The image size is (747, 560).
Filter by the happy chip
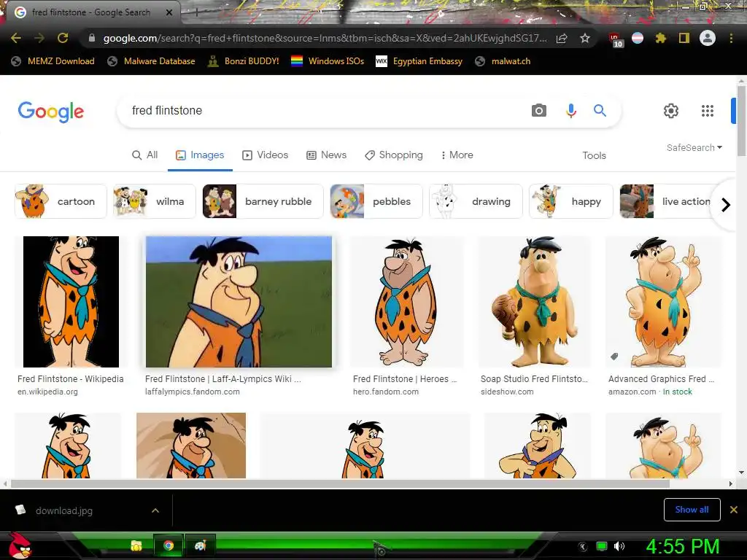(x=570, y=201)
